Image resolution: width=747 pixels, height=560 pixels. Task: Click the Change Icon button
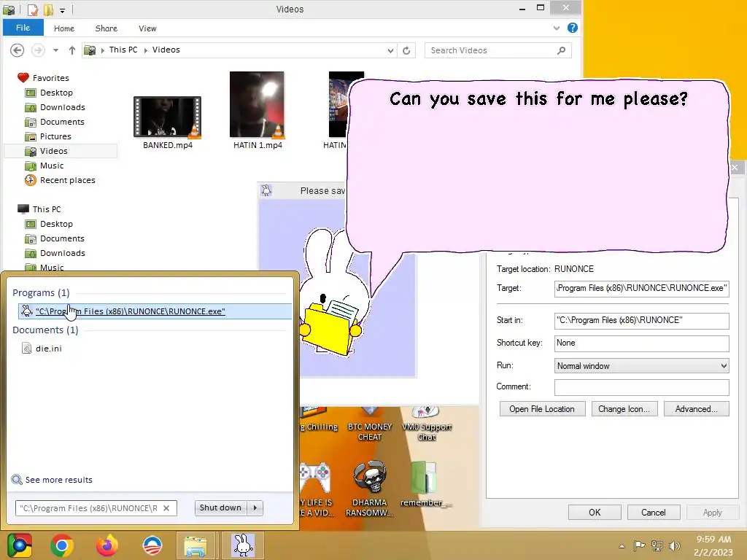click(x=624, y=409)
